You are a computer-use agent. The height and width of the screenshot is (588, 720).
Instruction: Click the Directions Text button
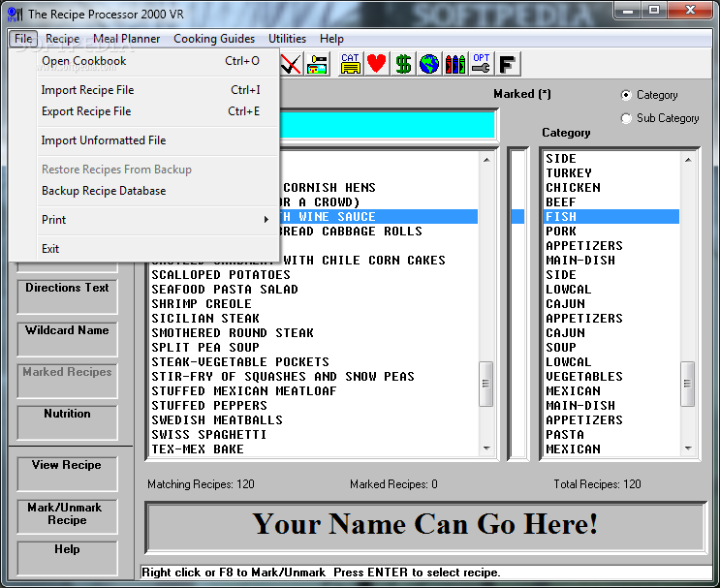click(x=67, y=296)
